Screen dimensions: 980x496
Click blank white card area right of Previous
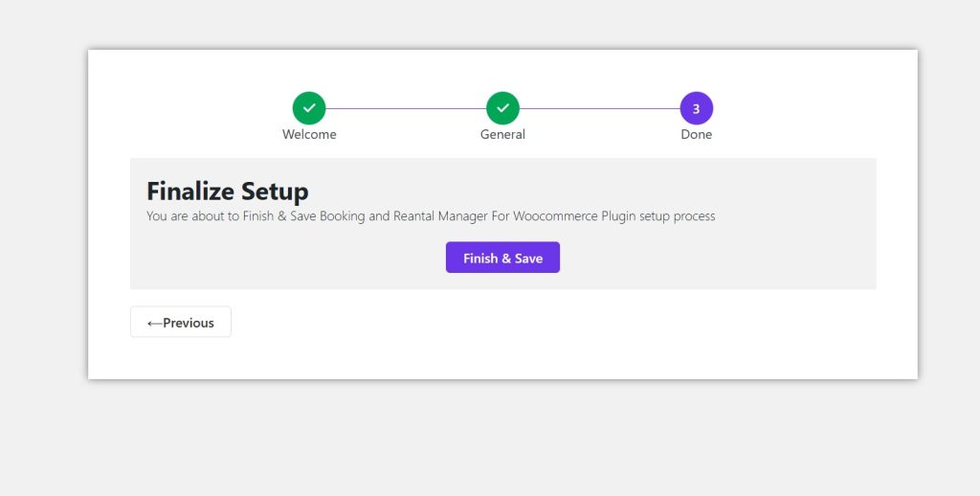(x=574, y=330)
